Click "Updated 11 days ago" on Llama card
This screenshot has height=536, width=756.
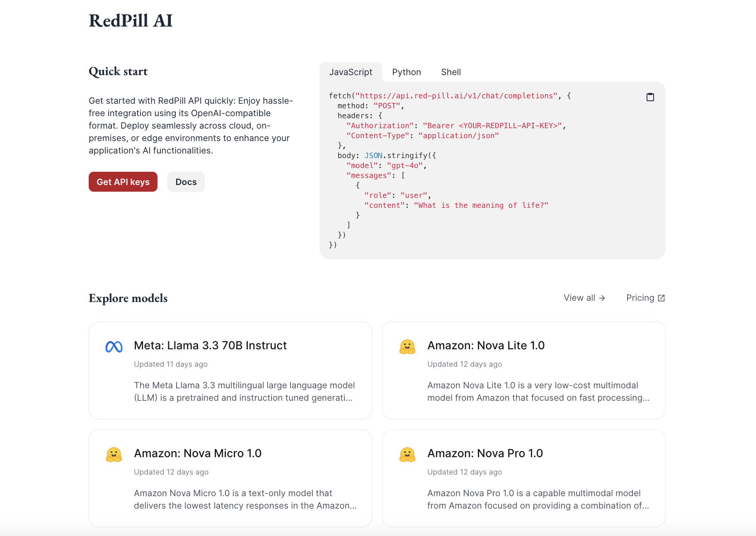click(x=171, y=364)
